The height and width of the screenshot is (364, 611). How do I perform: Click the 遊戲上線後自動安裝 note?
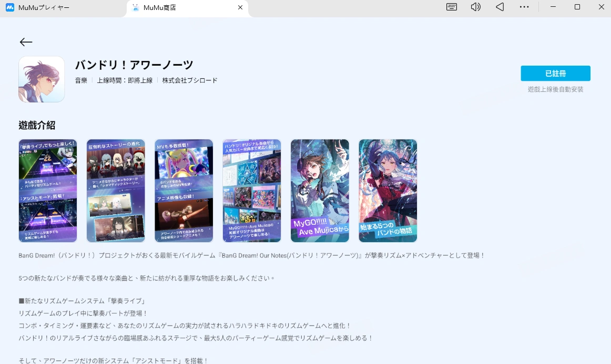[x=555, y=89]
